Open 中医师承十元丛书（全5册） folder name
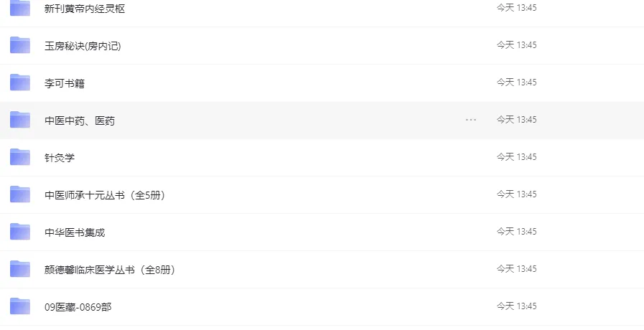The width and height of the screenshot is (644, 330). point(105,195)
